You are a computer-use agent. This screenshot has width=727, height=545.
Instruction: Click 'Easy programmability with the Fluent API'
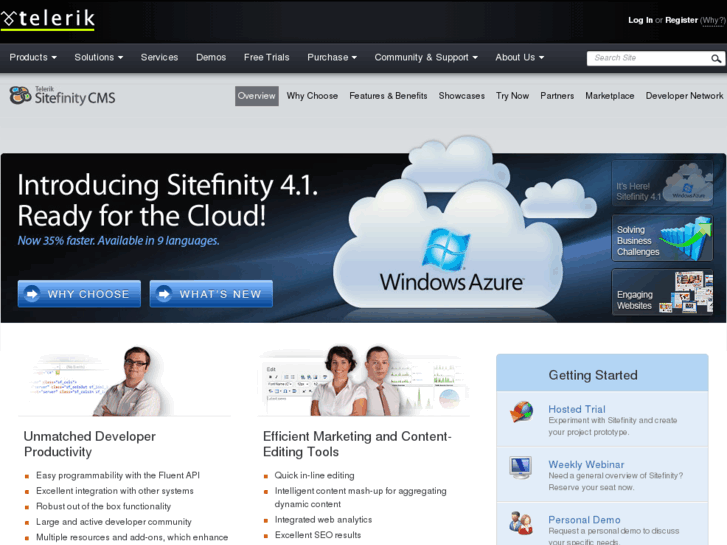tap(118, 475)
